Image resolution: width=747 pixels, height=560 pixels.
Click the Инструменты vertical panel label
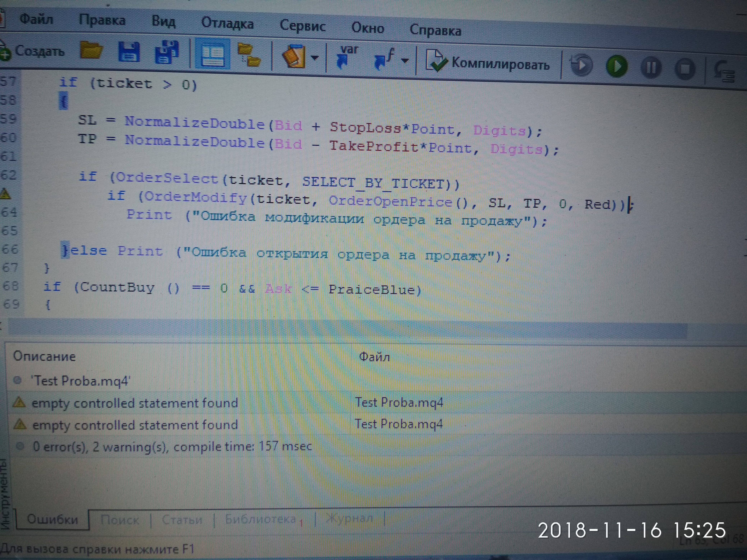click(x=5, y=494)
